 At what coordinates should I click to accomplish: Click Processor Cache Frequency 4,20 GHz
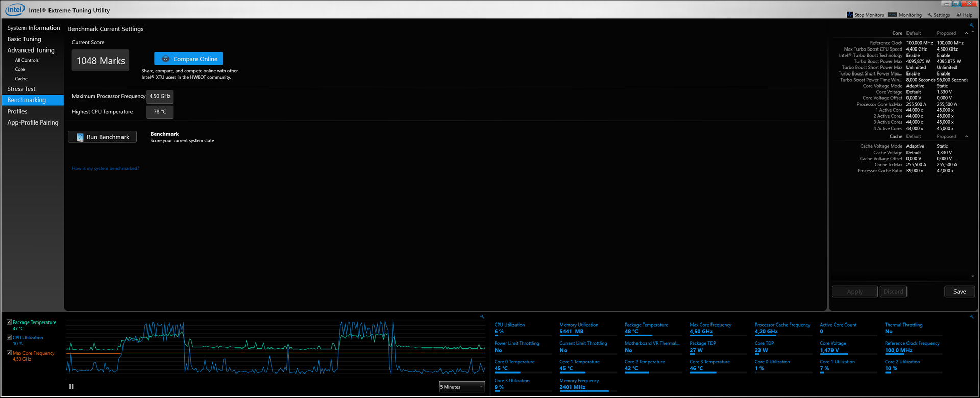(783, 328)
